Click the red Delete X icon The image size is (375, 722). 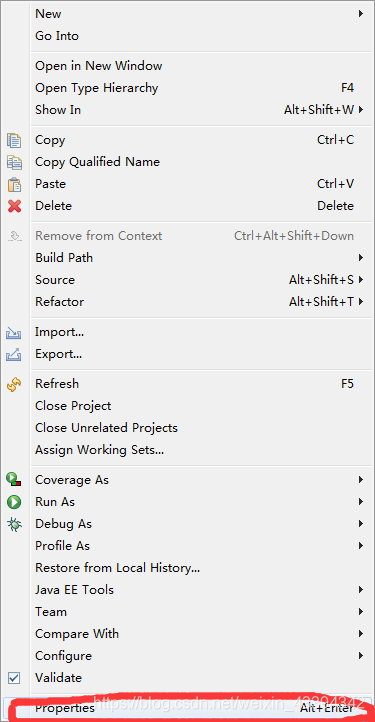pos(14,206)
